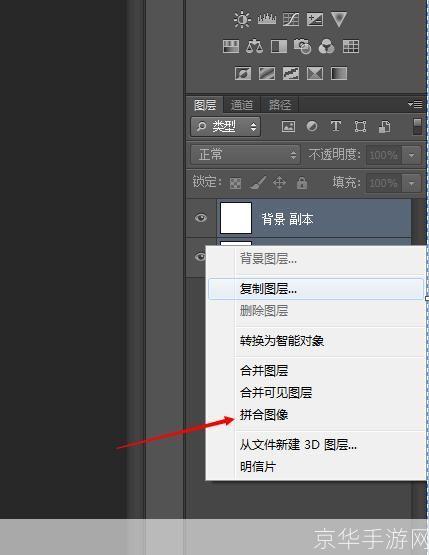
Task: Add an Exposure adjustment layer
Action: pyautogui.click(x=315, y=19)
